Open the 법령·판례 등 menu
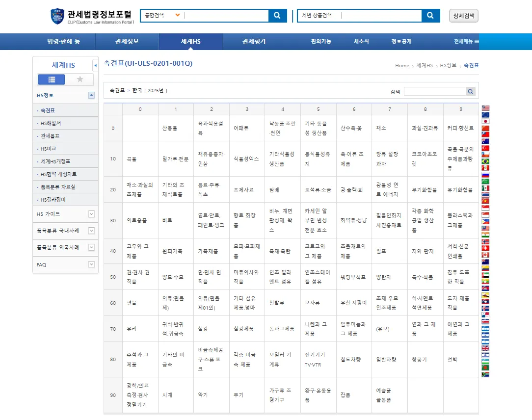This screenshot has width=532, height=420. point(63,41)
